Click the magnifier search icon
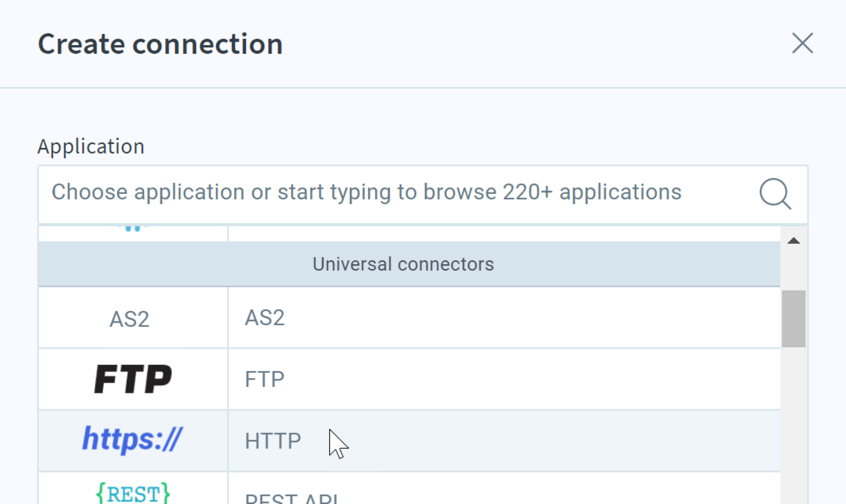 coord(775,194)
